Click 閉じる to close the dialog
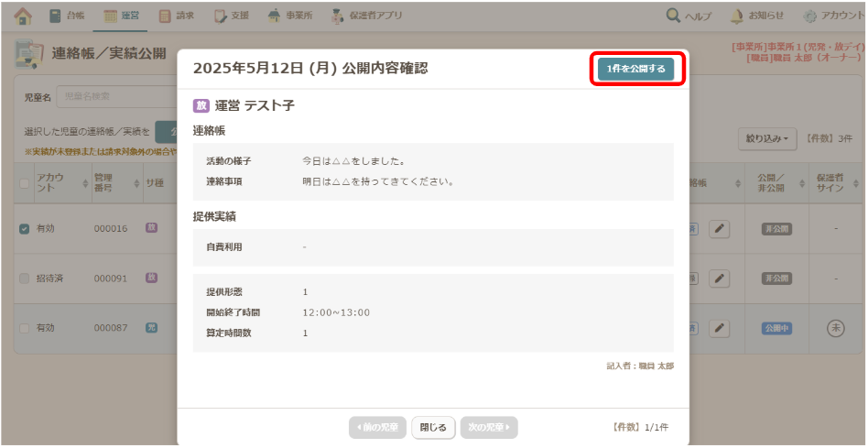The height and width of the screenshot is (448, 868). [x=433, y=427]
